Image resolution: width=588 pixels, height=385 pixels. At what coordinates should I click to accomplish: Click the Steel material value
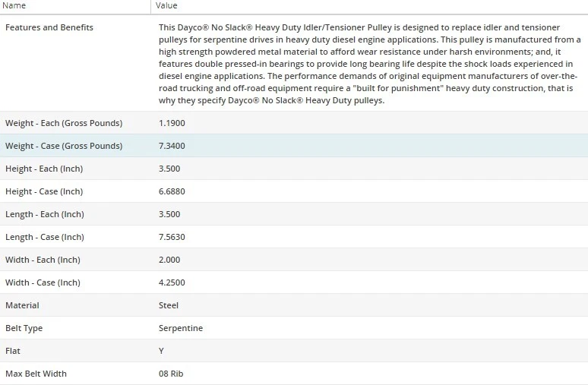pyautogui.click(x=169, y=305)
